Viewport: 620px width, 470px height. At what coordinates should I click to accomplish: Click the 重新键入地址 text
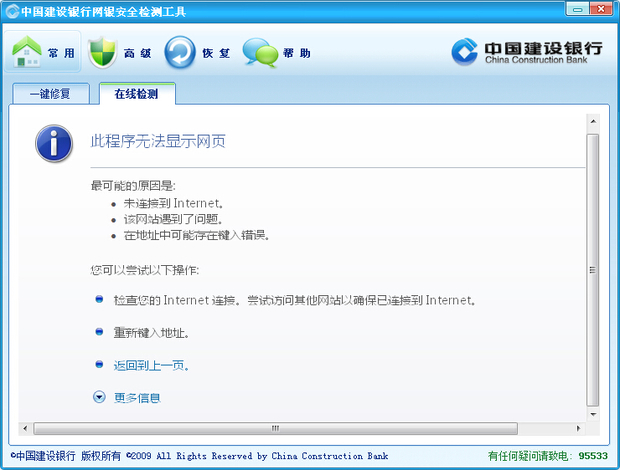tap(151, 333)
